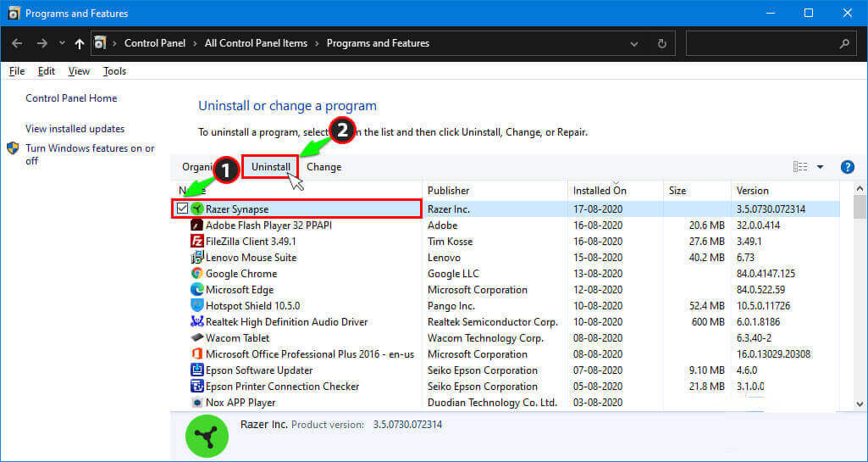The image size is (868, 462).
Task: Click the 15-08-2020 install date
Action: 598,258
